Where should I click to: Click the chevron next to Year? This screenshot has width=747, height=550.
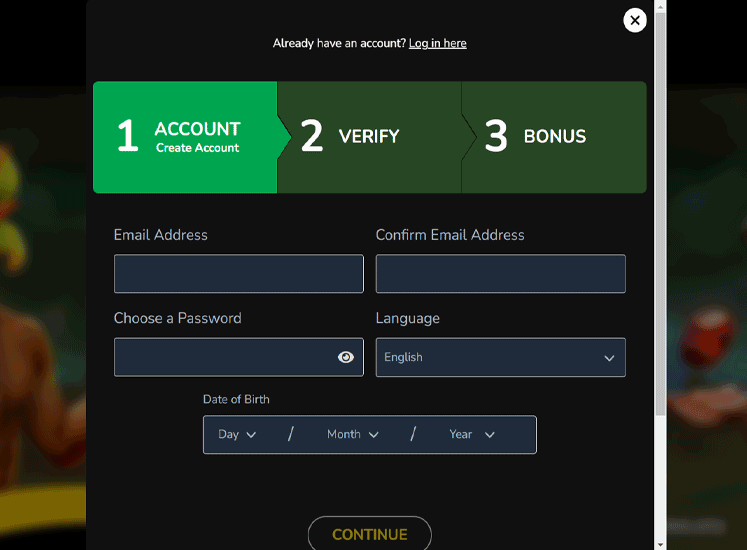pyautogui.click(x=490, y=435)
